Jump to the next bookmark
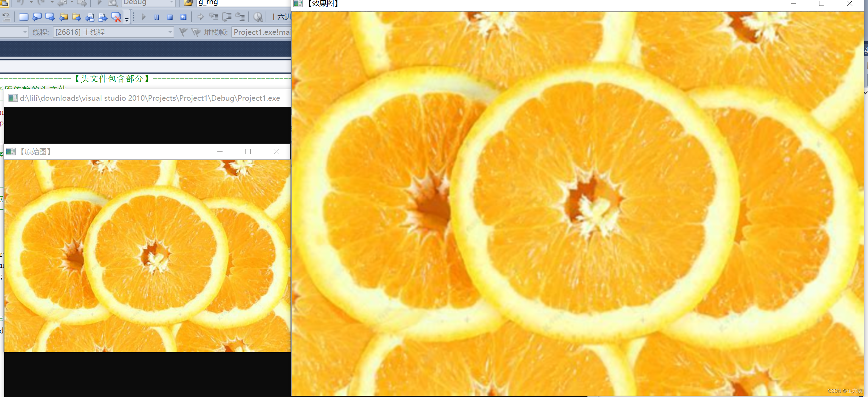 tap(50, 17)
